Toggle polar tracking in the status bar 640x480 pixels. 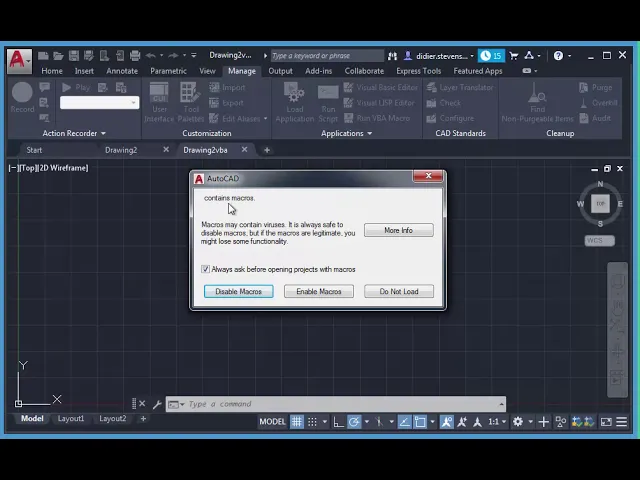354,422
